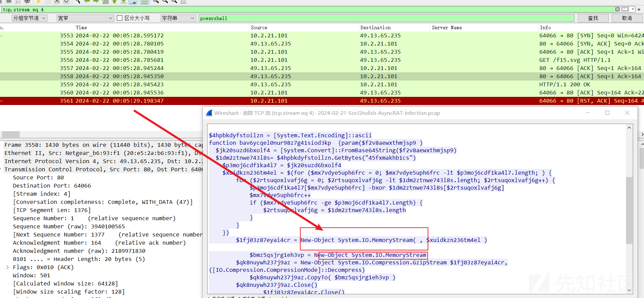Viewport: 644px width, 298px height.
Task: Select the Source Port: 80 field
Action: pyautogui.click(x=38, y=177)
